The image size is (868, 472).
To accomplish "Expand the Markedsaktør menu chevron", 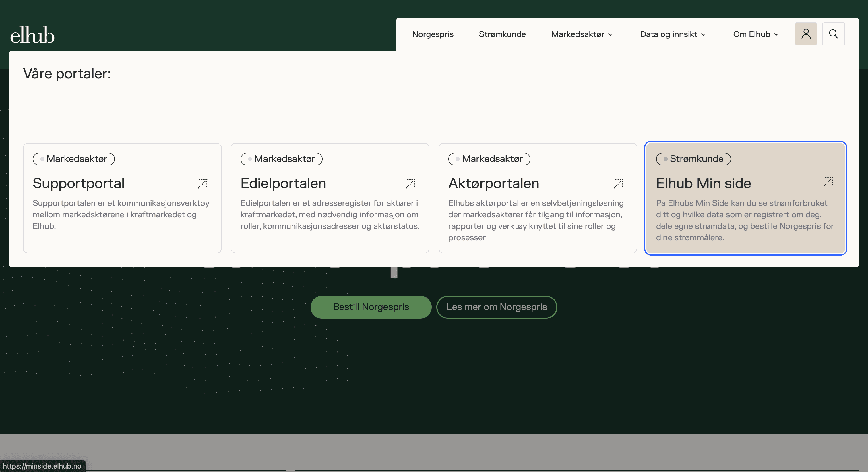I will (x=610, y=34).
